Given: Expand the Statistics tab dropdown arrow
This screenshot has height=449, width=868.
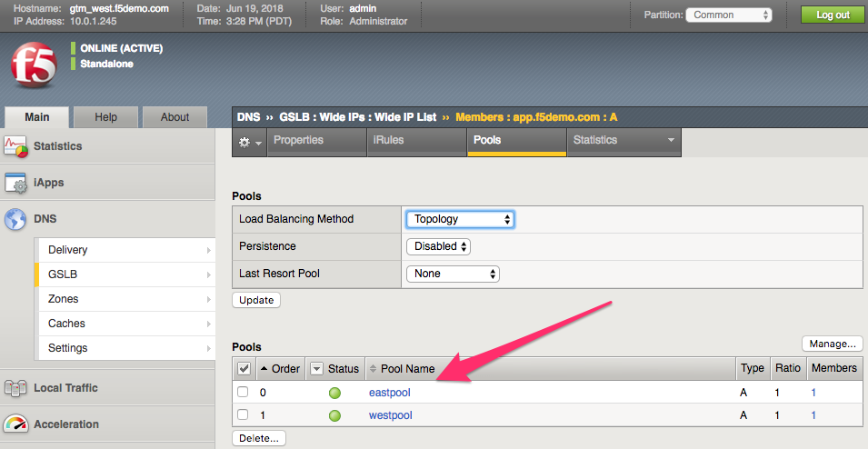Looking at the screenshot, I should (x=671, y=140).
